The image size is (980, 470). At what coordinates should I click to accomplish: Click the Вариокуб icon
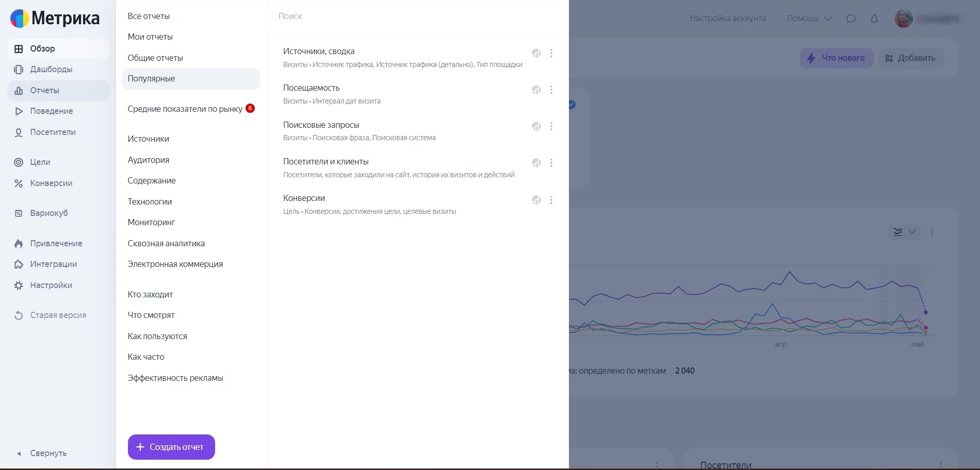[19, 213]
